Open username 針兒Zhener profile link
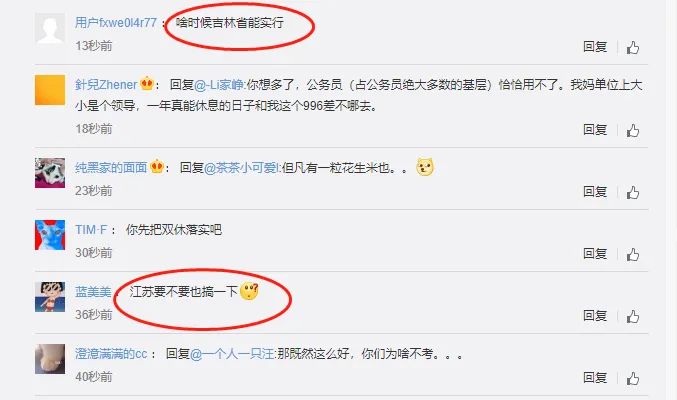The width and height of the screenshot is (677, 400). click(x=106, y=85)
